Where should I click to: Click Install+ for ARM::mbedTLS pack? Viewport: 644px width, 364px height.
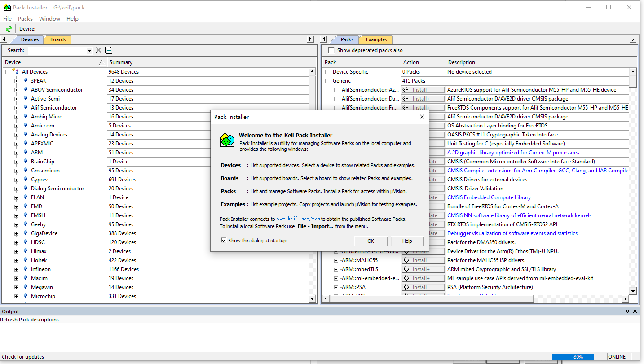423,269
